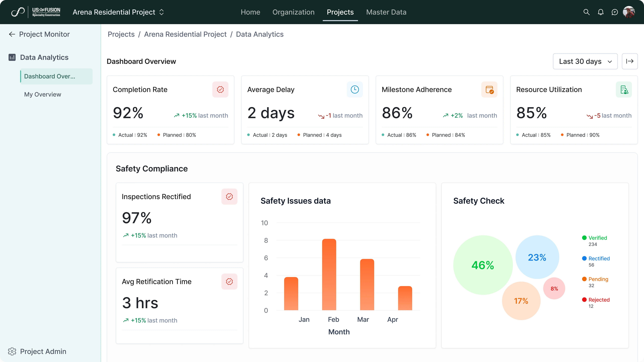Click the badge icon on Completion Rate card
The height and width of the screenshot is (362, 644).
click(220, 89)
